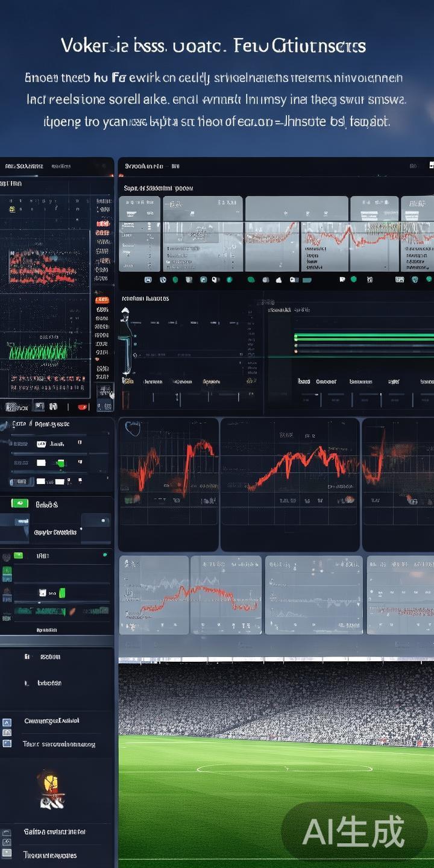The width and height of the screenshot is (434, 868).
Task: Click the football pitch video preview
Action: point(276,763)
